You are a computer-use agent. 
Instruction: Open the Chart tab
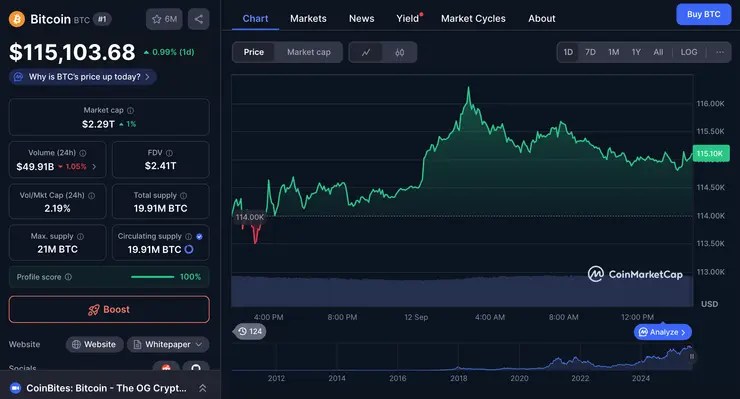click(x=255, y=18)
